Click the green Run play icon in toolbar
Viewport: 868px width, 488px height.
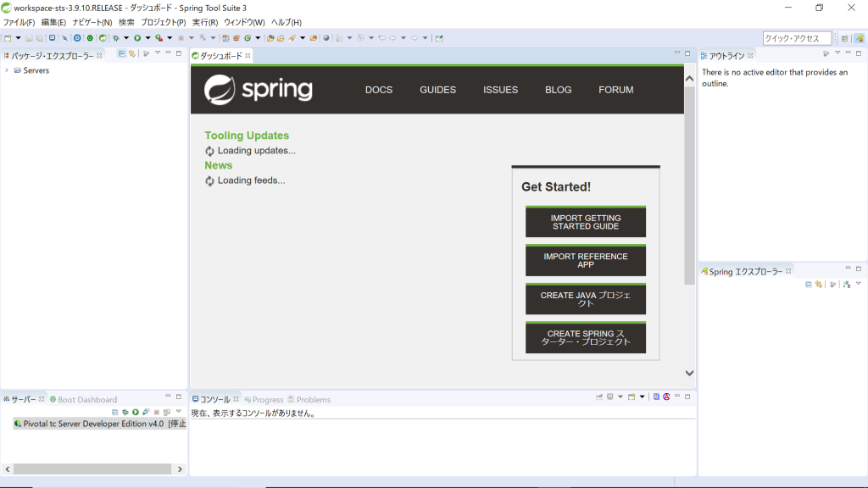pyautogui.click(x=137, y=38)
